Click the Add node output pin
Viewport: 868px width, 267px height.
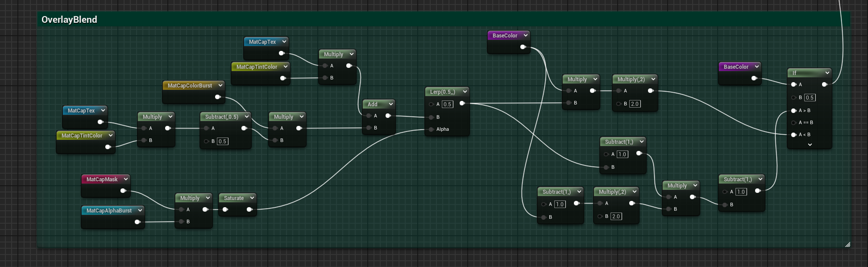pos(388,116)
